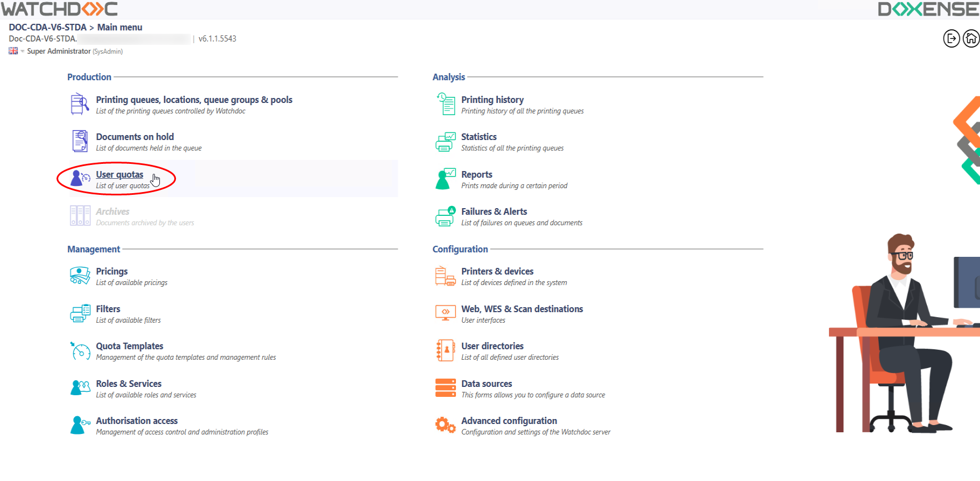The width and height of the screenshot is (980, 481).
Task: Open the Reports menu entry
Action: 476,174
